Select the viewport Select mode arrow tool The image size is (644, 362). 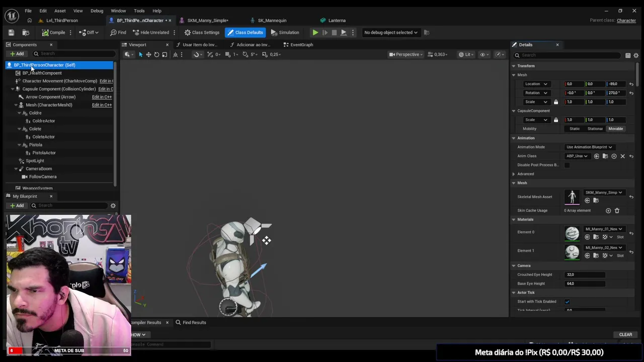(140, 54)
